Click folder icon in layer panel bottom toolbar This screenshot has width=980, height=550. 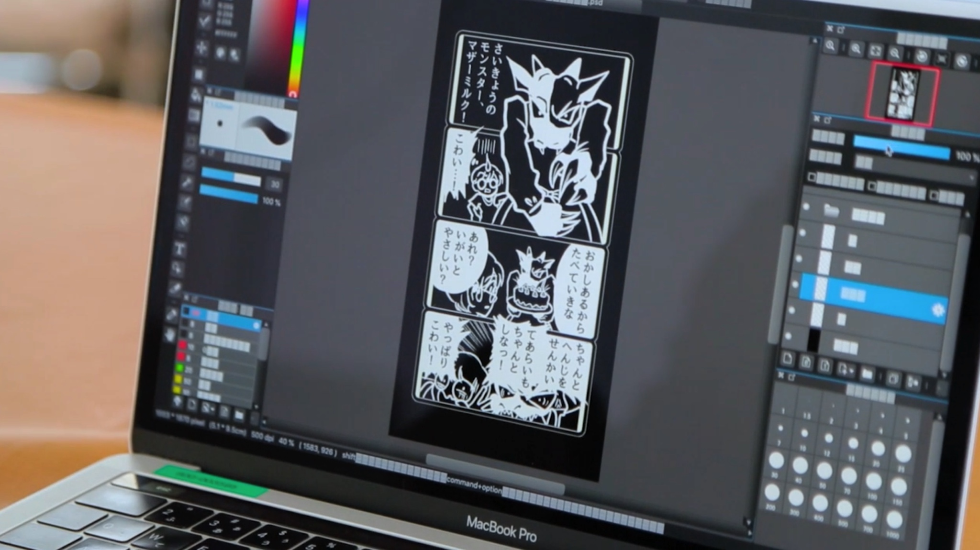867,374
